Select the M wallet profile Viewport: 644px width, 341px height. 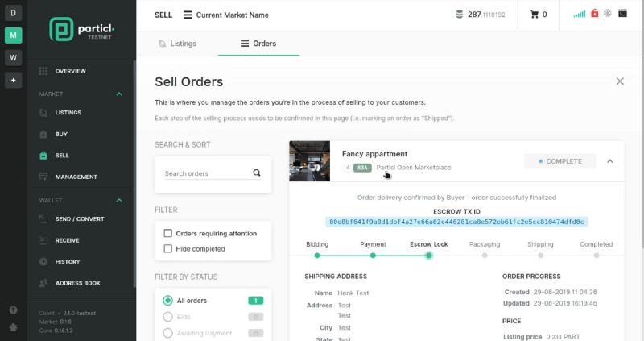pyautogui.click(x=13, y=35)
